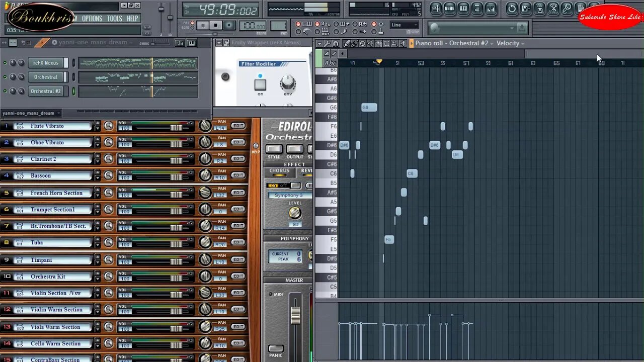The image size is (644, 362).
Task: Open the Line snap dropdown
Action: click(405, 25)
